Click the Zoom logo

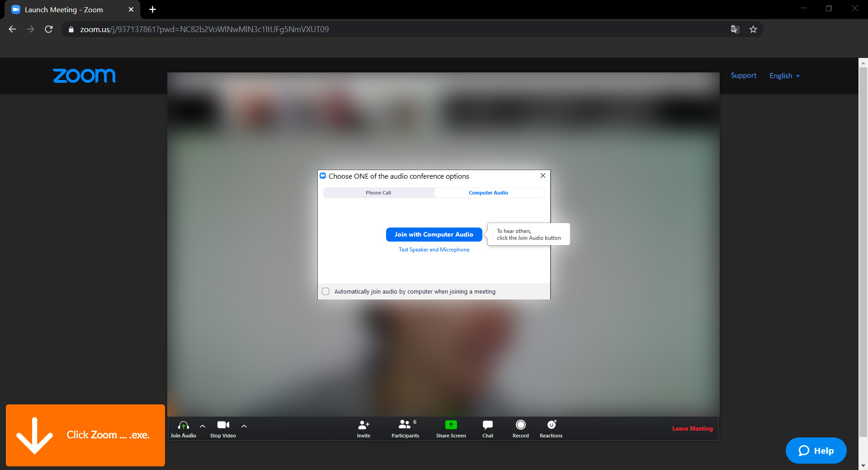pyautogui.click(x=84, y=76)
